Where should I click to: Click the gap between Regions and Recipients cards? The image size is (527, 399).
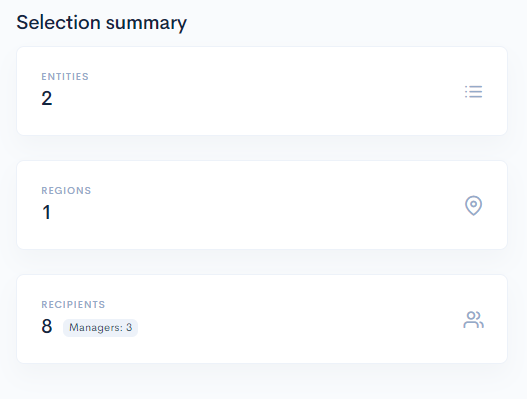pos(262,262)
